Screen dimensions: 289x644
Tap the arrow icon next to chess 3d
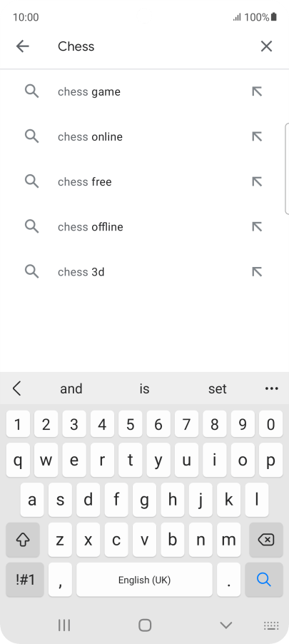pos(257,272)
